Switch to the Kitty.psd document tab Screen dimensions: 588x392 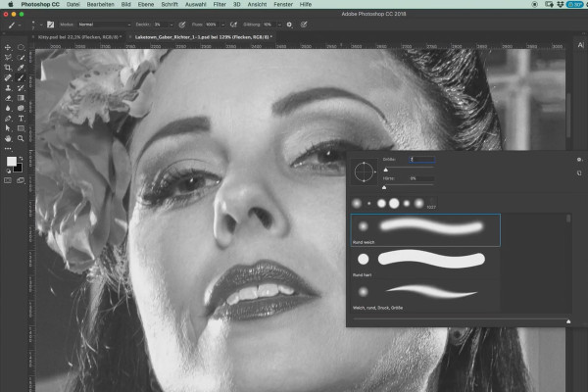click(79, 37)
